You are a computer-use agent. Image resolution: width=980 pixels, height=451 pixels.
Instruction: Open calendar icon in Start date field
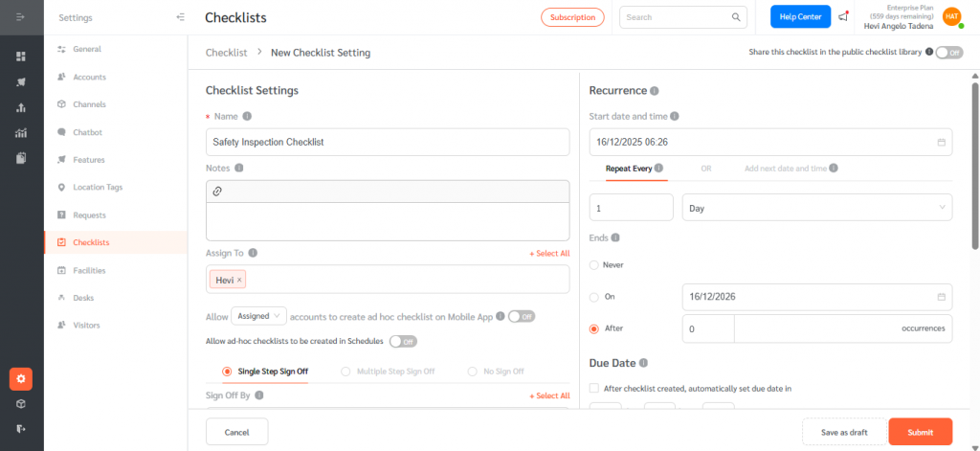(x=941, y=142)
